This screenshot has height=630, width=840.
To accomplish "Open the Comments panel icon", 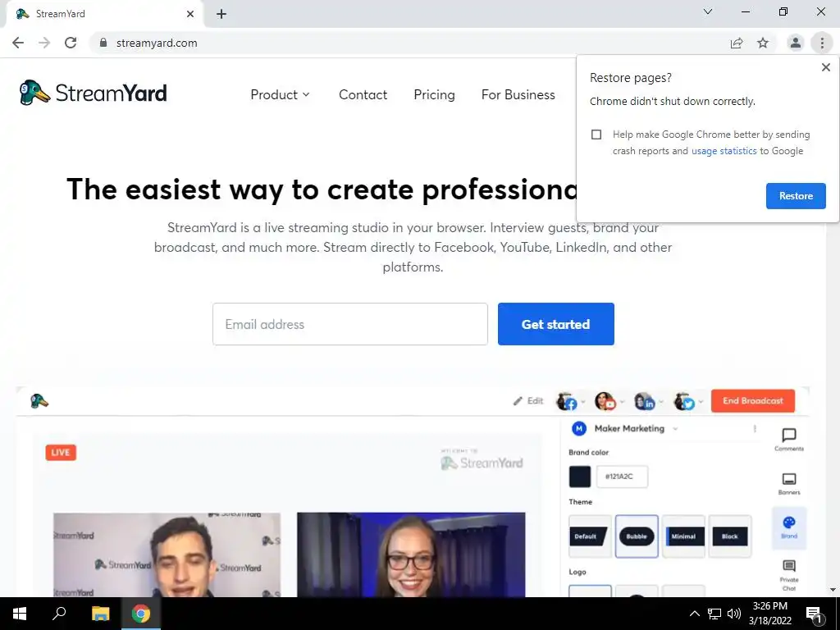I will point(789,440).
